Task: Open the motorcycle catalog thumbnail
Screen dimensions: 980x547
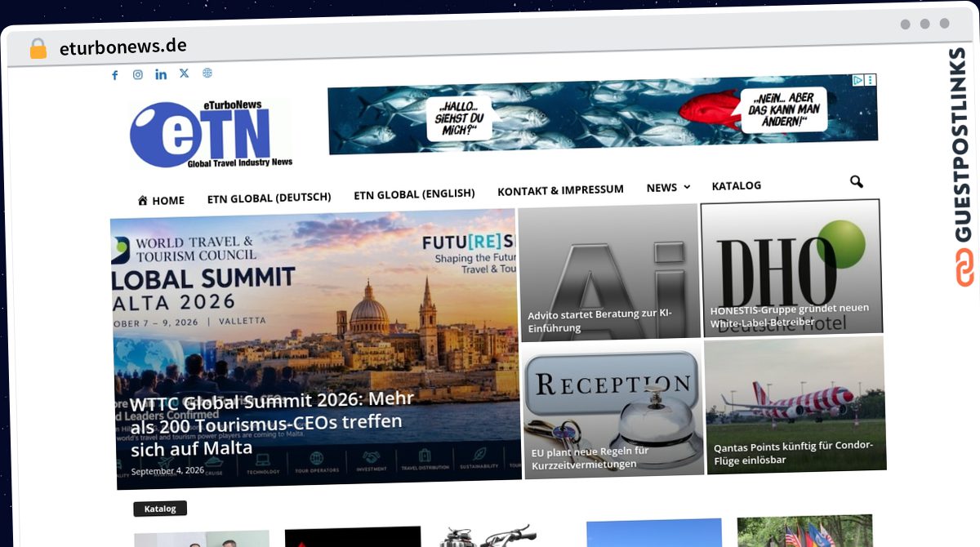Action: tap(491, 536)
